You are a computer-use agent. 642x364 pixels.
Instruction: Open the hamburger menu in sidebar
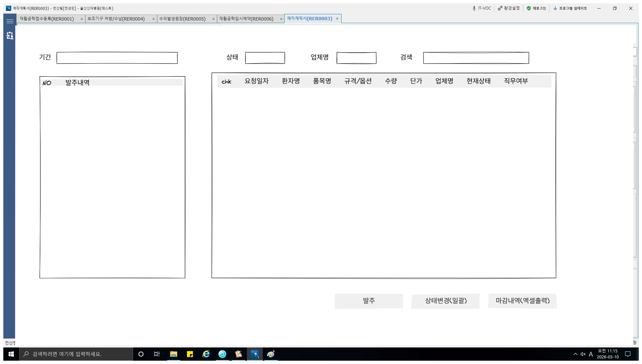(10, 21)
